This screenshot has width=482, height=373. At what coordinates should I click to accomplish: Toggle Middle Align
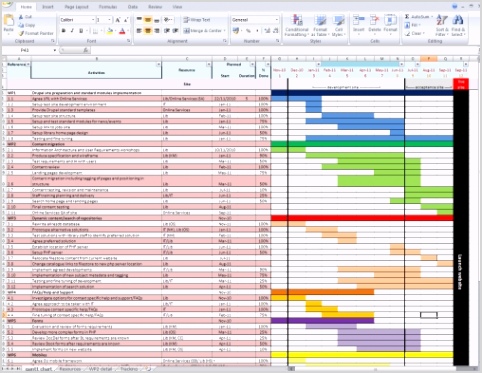(x=148, y=20)
